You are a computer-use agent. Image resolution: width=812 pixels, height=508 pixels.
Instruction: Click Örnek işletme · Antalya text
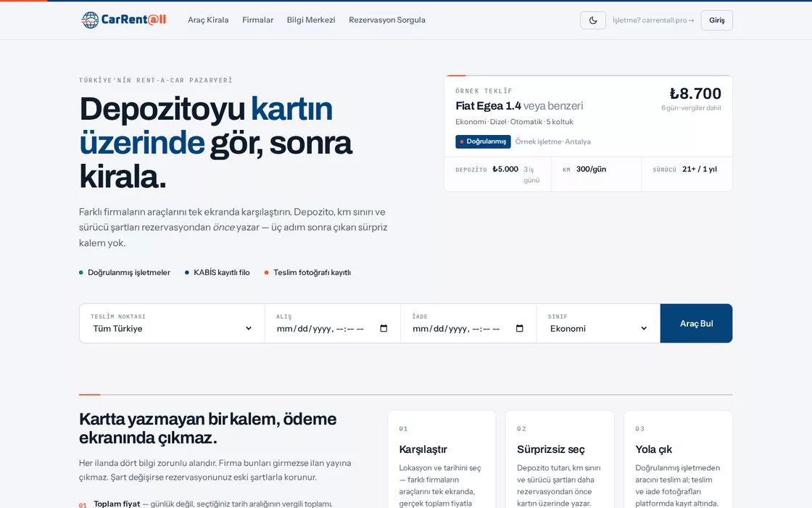tap(552, 142)
